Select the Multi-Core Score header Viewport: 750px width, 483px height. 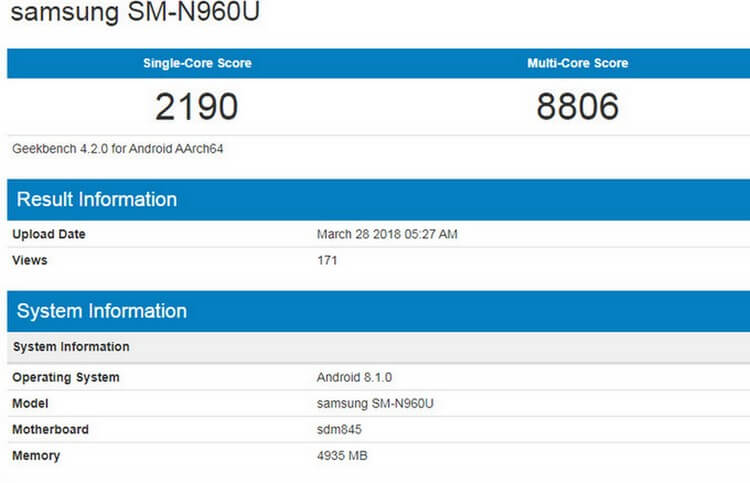tap(577, 63)
